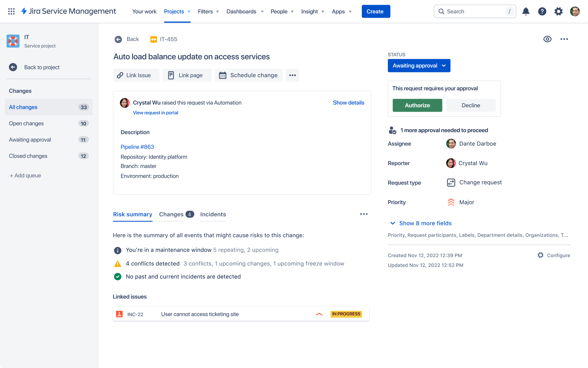Open the Filters dropdown menu

pyautogui.click(x=208, y=11)
